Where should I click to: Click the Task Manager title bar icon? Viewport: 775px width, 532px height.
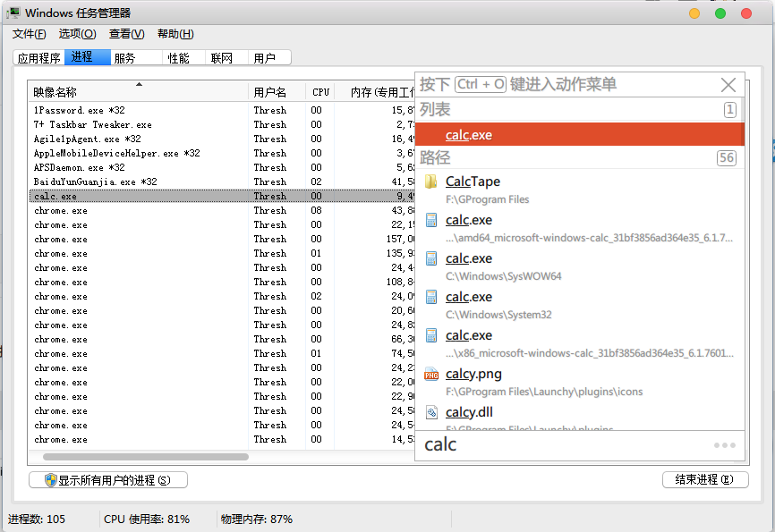[x=14, y=13]
